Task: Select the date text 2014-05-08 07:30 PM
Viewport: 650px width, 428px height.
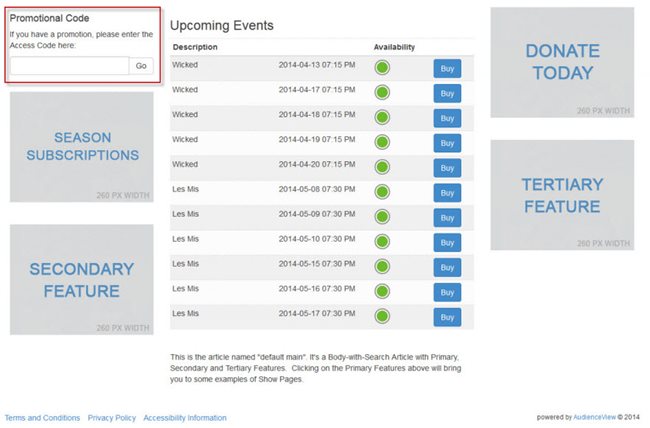Action: tap(317, 189)
